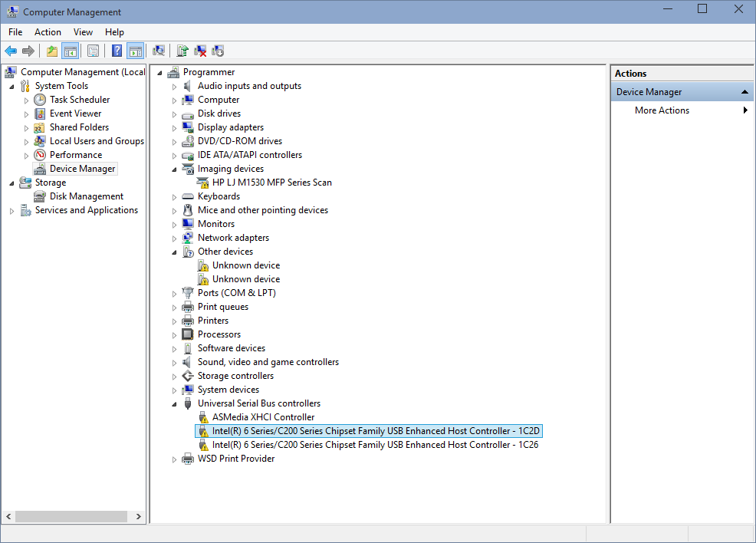Image resolution: width=756 pixels, height=543 pixels.
Task: Expand the Task Scheduler node
Action: tap(27, 100)
